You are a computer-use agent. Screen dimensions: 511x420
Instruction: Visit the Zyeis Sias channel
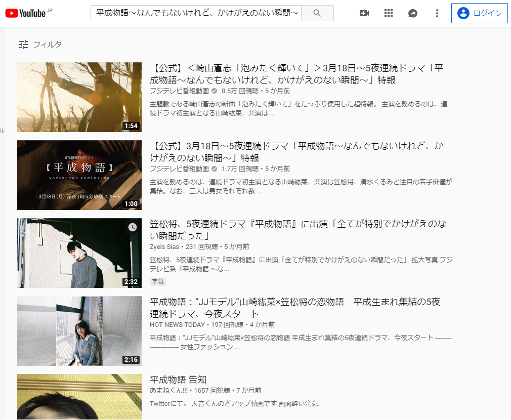pos(164,246)
